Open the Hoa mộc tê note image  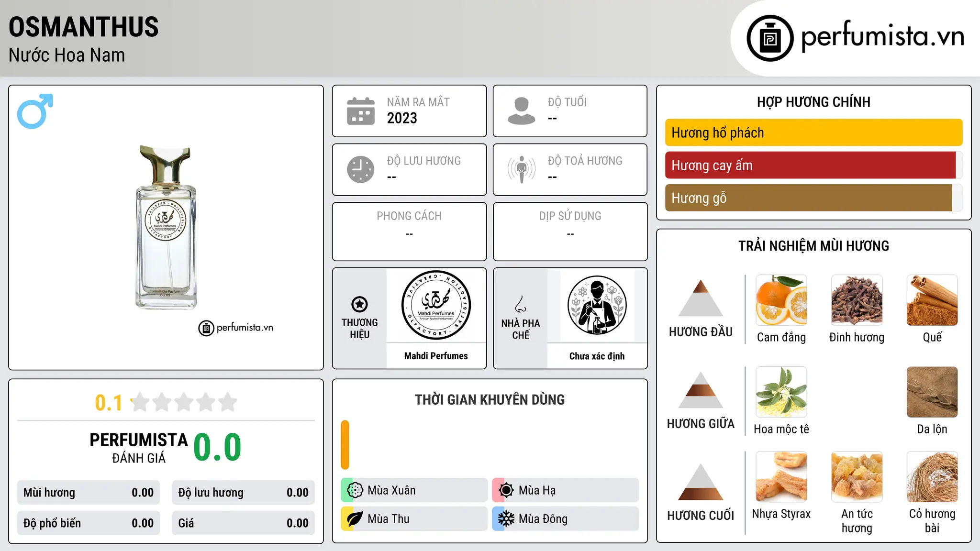pos(781,392)
